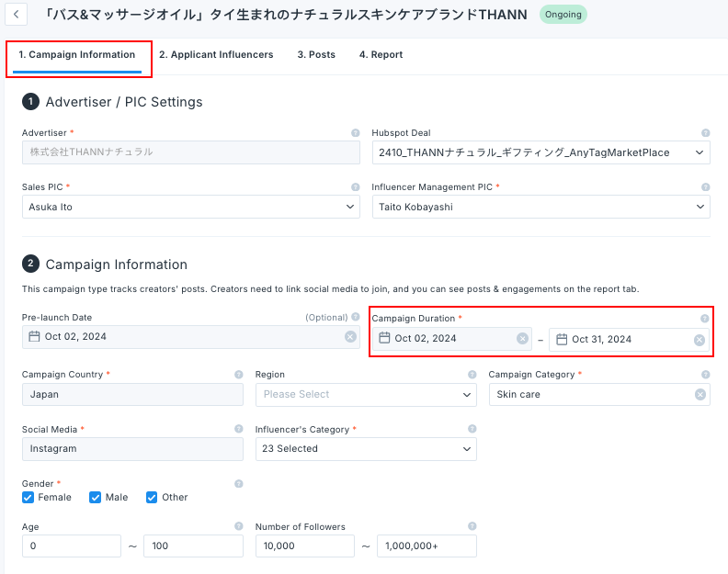
Task: Clear the campaign end date Oct 31
Action: pos(700,340)
